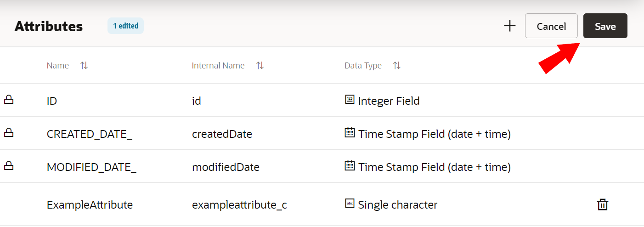Click the plus icon to add attribute
The height and width of the screenshot is (227, 644).
(510, 26)
